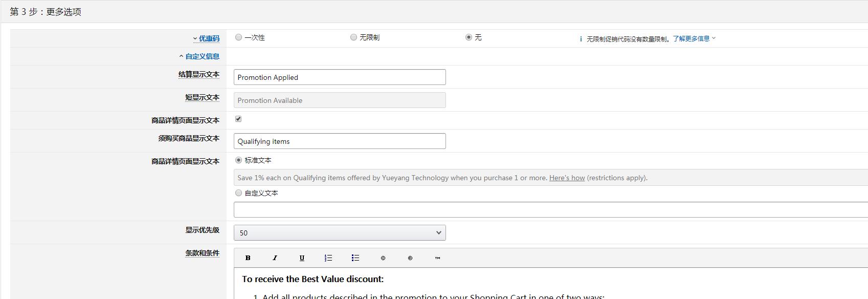Collapse the 自定义信息 section

tap(199, 56)
